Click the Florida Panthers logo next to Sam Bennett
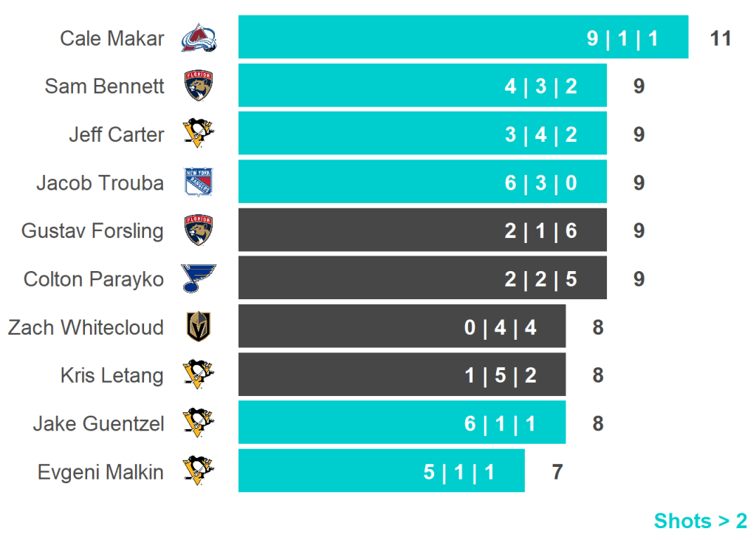756x540 pixels. click(199, 86)
